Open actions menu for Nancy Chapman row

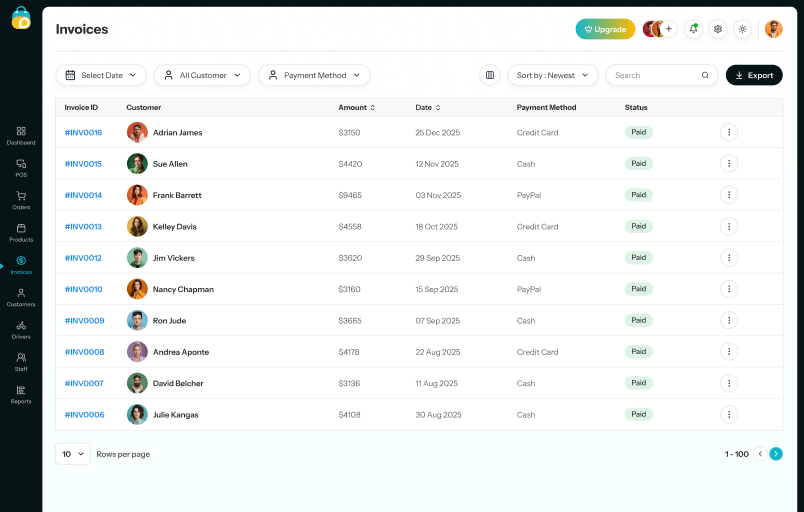[x=729, y=289]
